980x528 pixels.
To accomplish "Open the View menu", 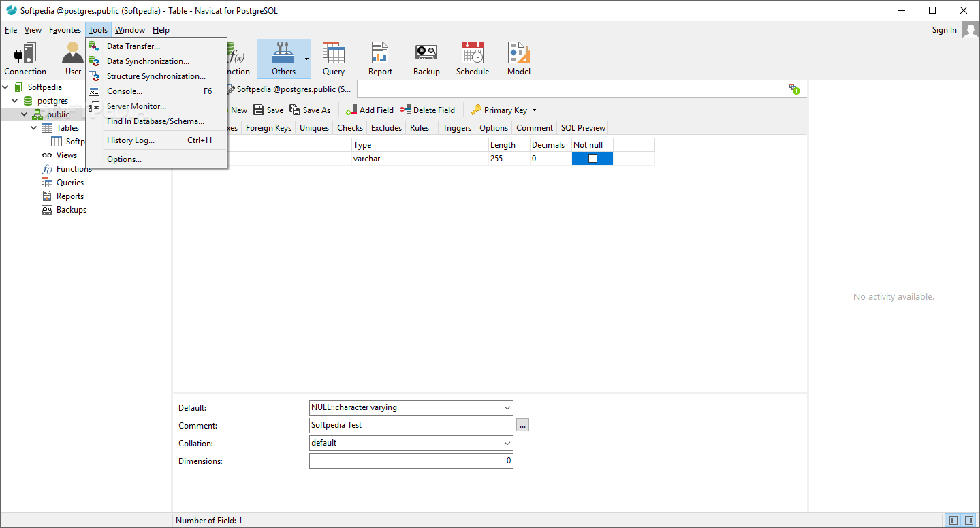I will 33,30.
